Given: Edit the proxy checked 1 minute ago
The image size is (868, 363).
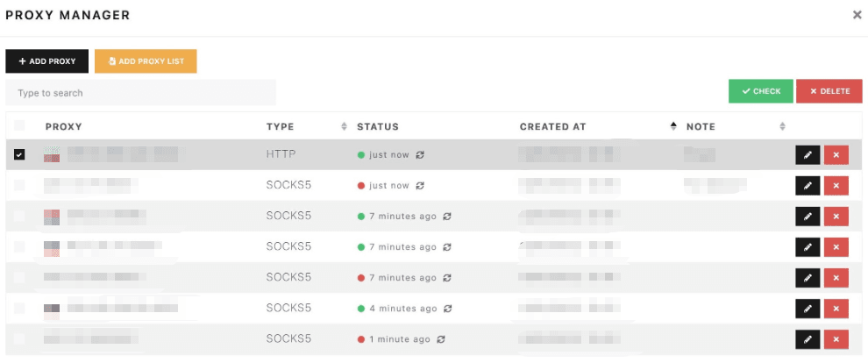Looking at the screenshot, I should pos(808,339).
